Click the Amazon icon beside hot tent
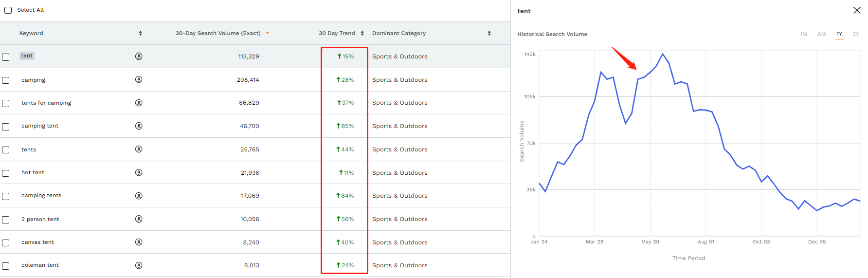The height and width of the screenshot is (278, 868). coord(139,172)
